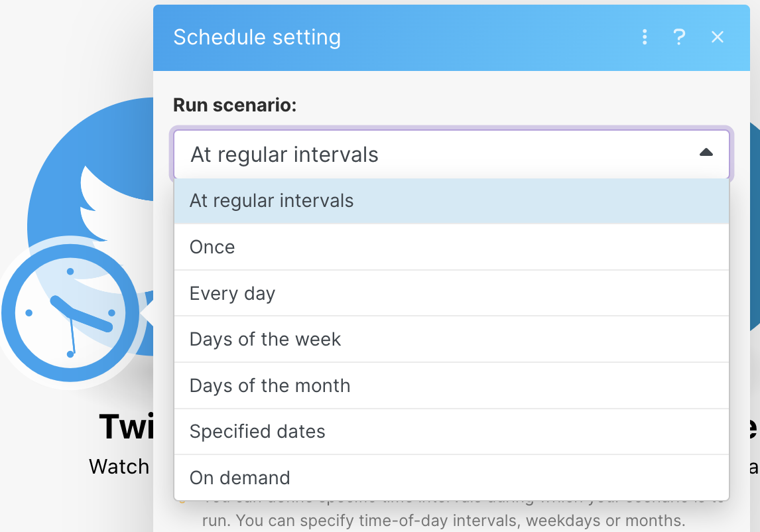
Task: Pick 'Every day' from the list
Action: [232, 293]
